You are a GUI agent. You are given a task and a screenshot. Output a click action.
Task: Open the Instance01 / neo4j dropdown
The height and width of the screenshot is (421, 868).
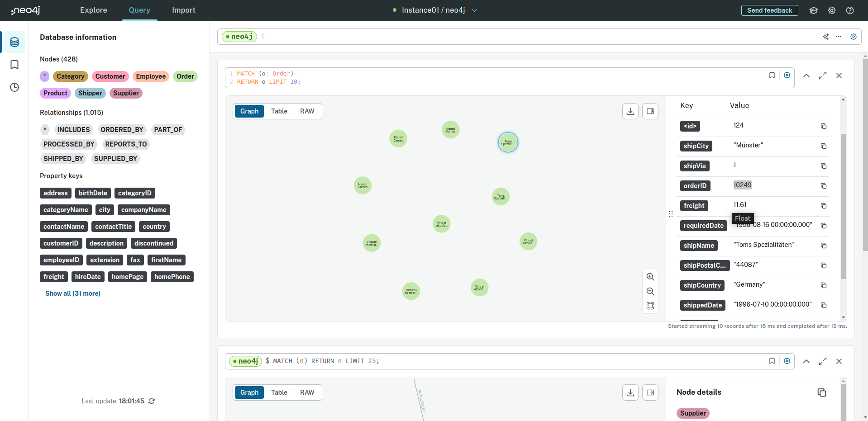tap(435, 10)
